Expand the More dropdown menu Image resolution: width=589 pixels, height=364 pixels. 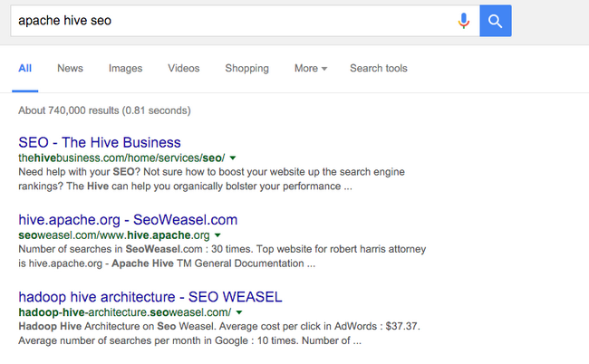tap(310, 69)
